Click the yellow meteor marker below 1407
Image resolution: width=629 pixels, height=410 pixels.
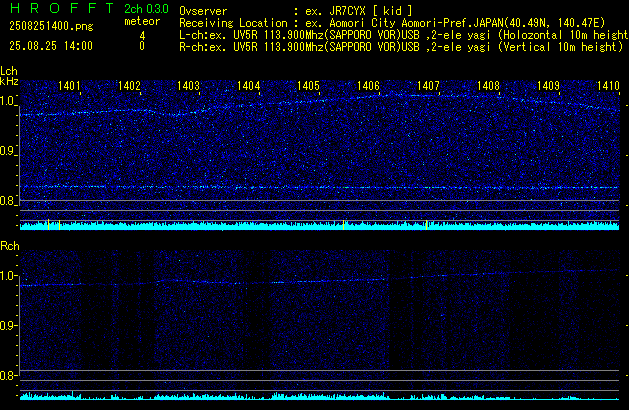click(426, 225)
